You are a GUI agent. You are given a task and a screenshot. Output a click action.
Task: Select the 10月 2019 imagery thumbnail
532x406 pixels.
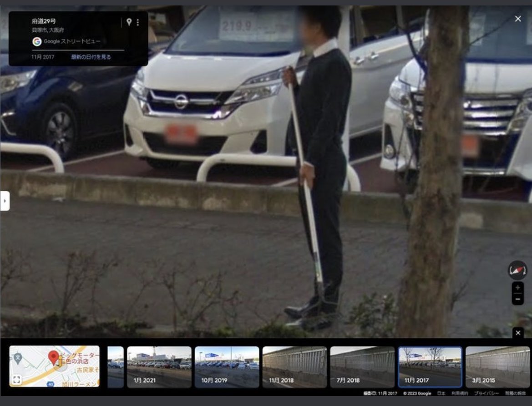click(227, 366)
